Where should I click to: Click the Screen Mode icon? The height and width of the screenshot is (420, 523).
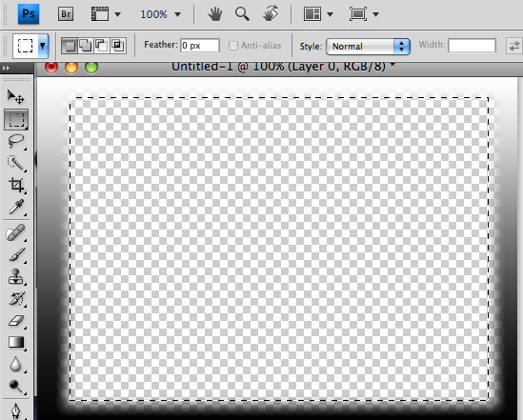[x=358, y=14]
